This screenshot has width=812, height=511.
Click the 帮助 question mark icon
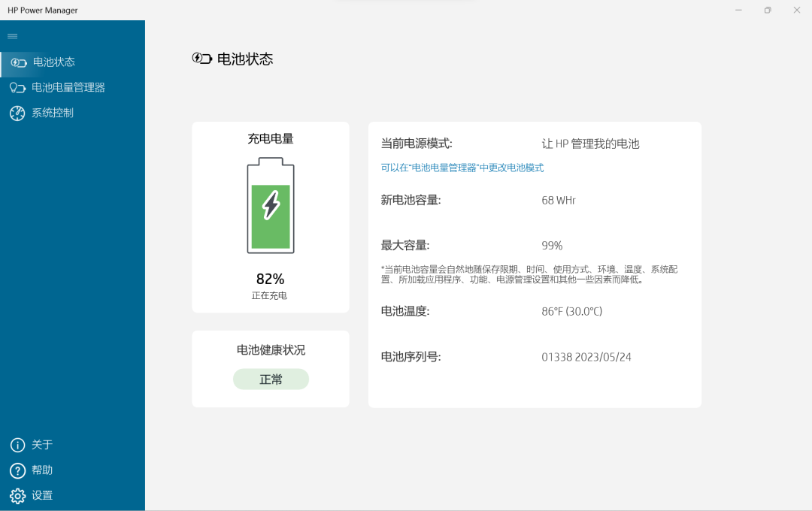[17, 470]
